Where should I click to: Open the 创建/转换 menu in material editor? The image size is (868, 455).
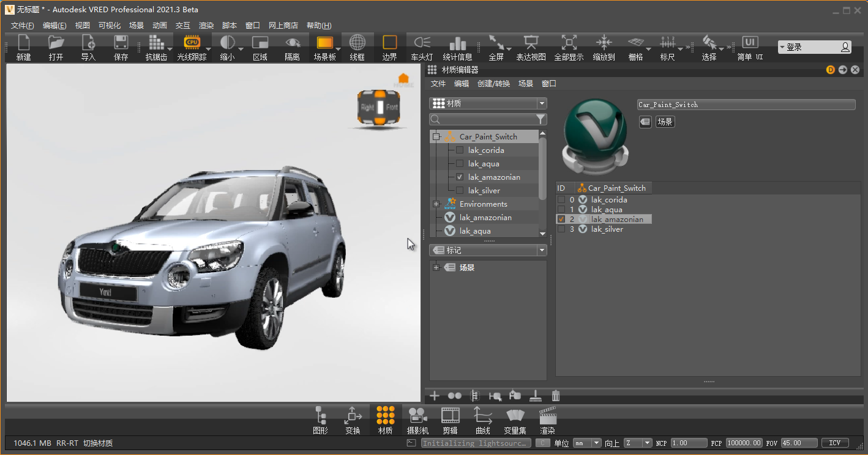coord(493,84)
